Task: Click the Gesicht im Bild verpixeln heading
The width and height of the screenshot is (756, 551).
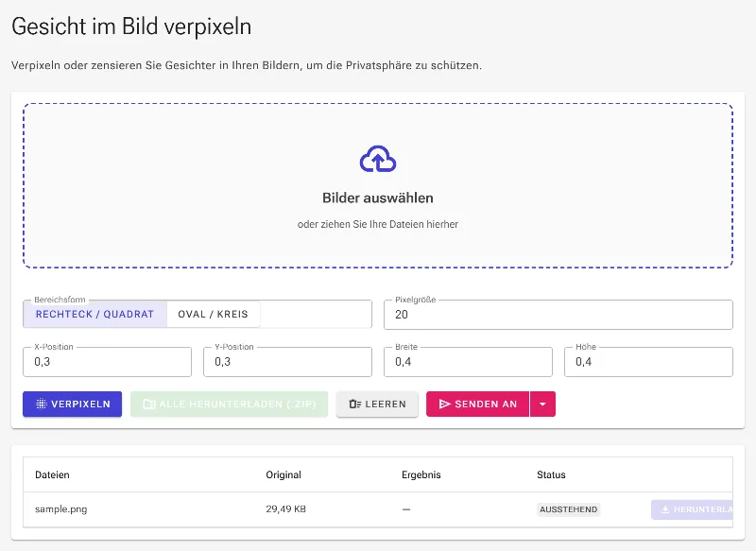Action: point(131,26)
